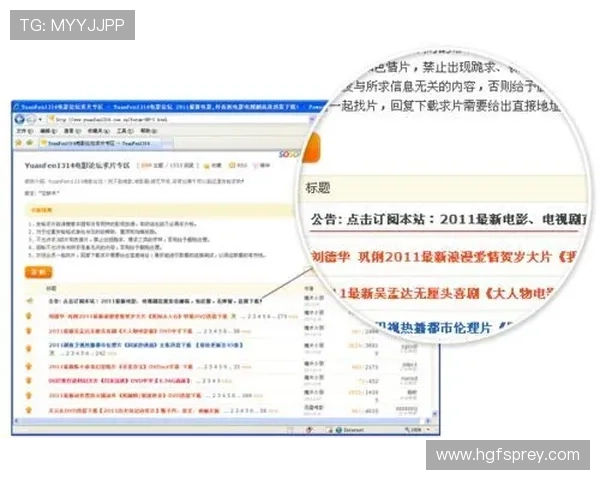The height and width of the screenshot is (480, 600).
Task: Click the orange new post button
Action: (38, 273)
